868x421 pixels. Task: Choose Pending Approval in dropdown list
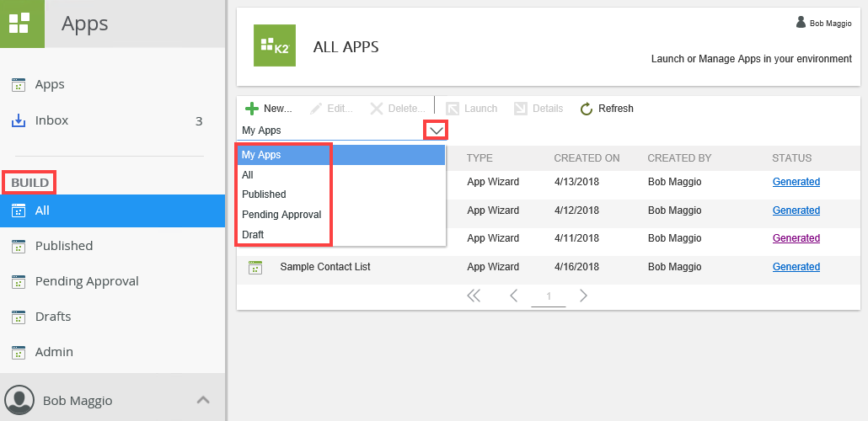[281, 215]
